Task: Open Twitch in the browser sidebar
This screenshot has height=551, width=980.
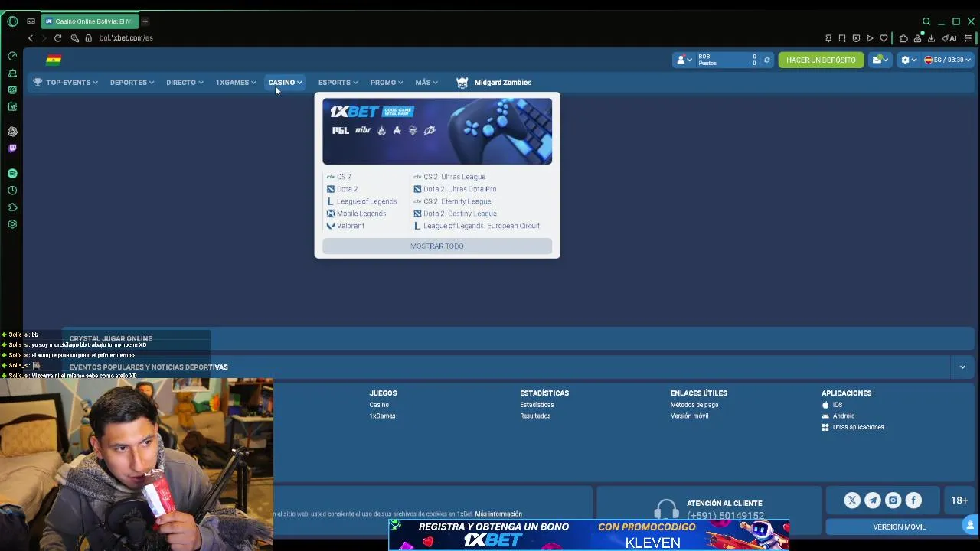Action: tap(12, 148)
